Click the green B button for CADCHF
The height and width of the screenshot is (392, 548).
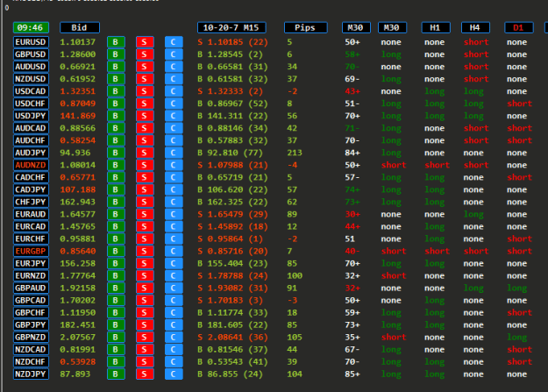(116, 177)
